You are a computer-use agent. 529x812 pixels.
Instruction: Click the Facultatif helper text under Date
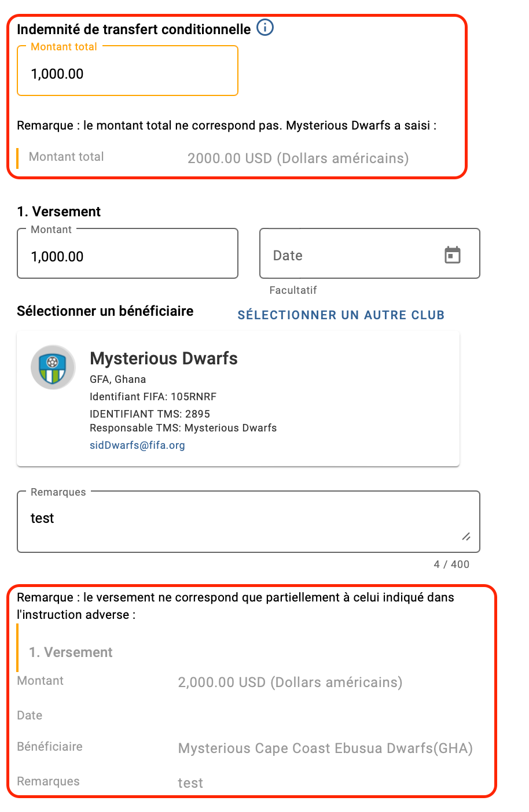pos(293,290)
